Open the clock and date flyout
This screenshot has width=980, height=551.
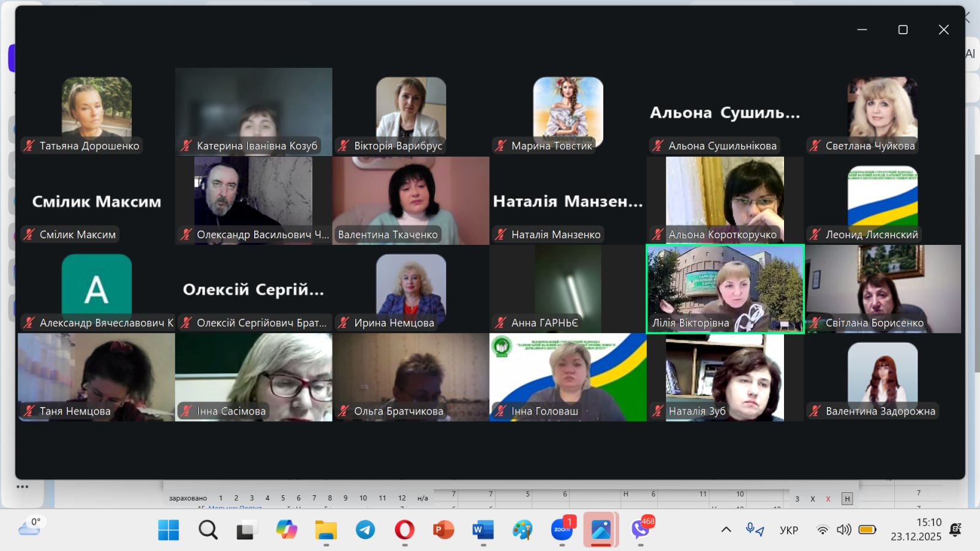[x=916, y=530]
